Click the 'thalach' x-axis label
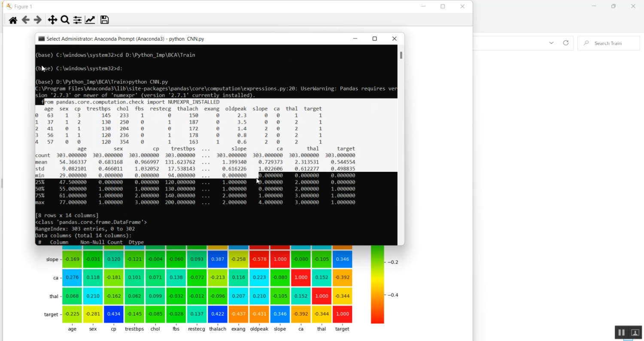Viewport: 644px width, 341px height. point(218,329)
